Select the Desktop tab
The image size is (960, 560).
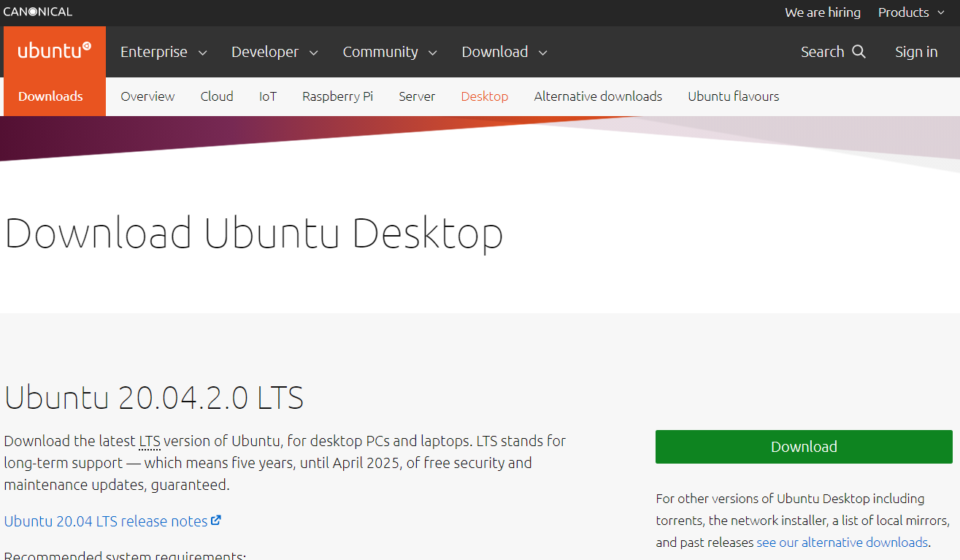coord(485,96)
